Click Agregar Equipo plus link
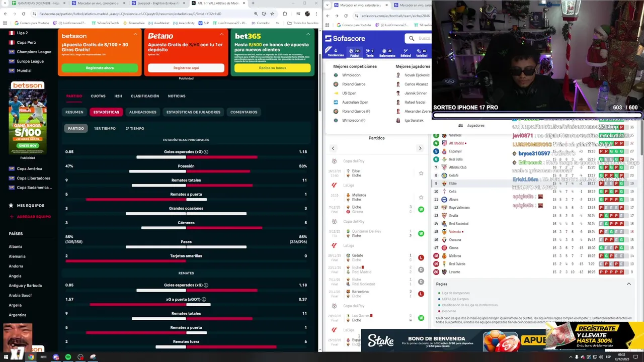Screen dimensions: 644x362 click(30, 217)
